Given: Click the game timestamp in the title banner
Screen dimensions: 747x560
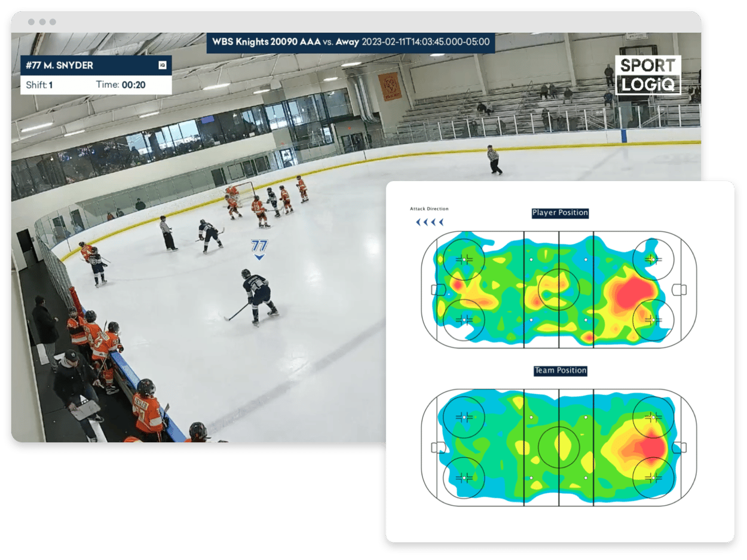Looking at the screenshot, I should tap(426, 42).
